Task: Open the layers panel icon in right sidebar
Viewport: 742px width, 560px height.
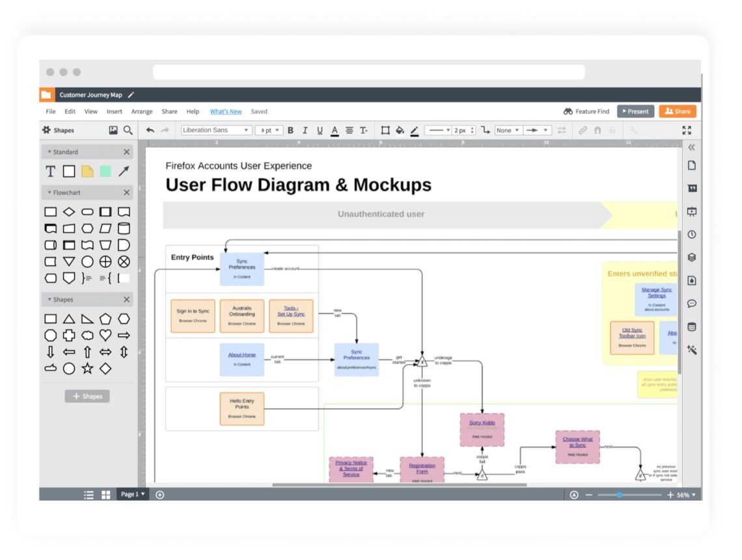Action: tap(691, 257)
